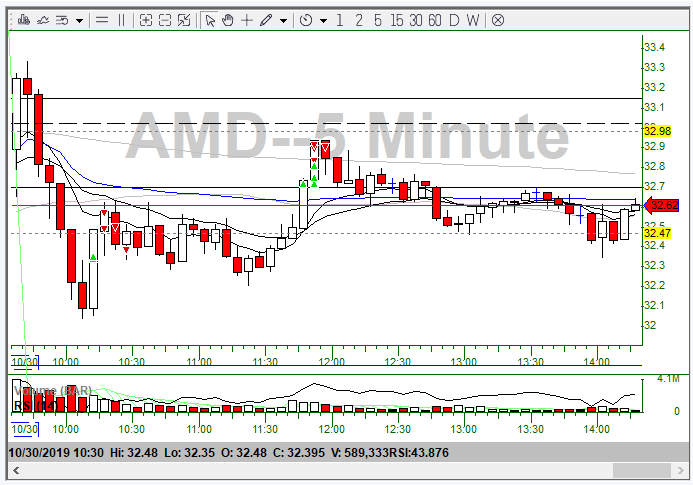The image size is (693, 485).
Task: Activate the hand pan tool
Action: [228, 20]
